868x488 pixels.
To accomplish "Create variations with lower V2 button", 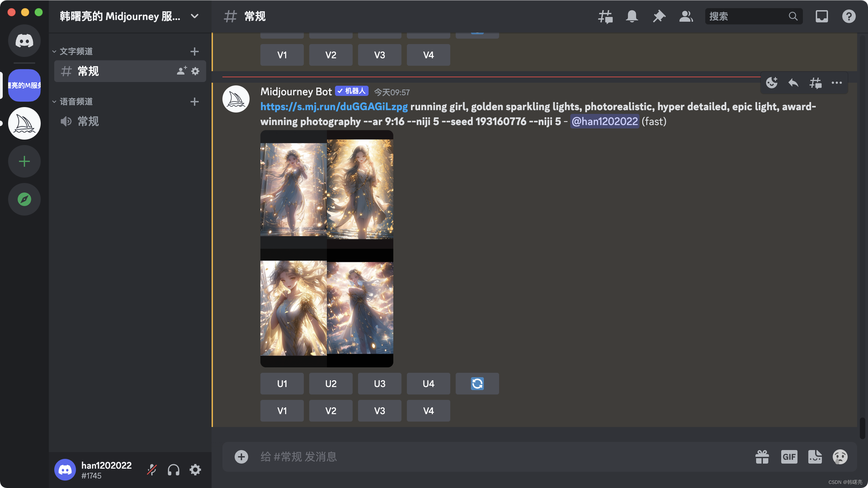I will click(x=331, y=411).
